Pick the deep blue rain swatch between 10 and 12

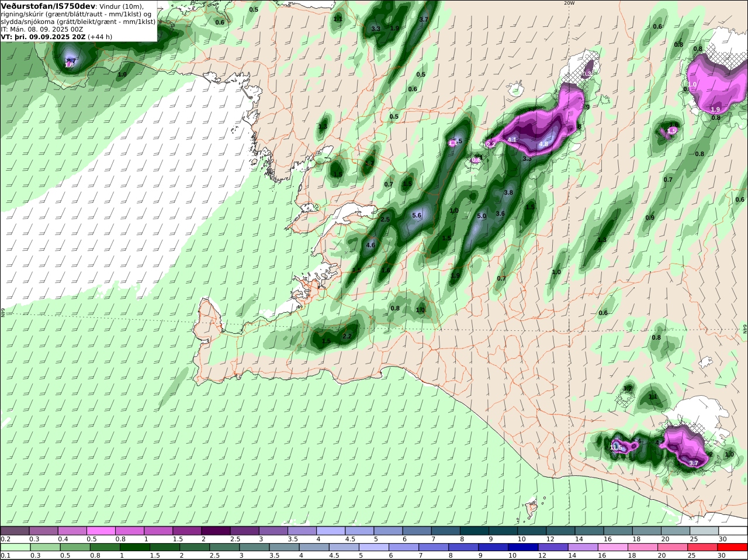524,548
